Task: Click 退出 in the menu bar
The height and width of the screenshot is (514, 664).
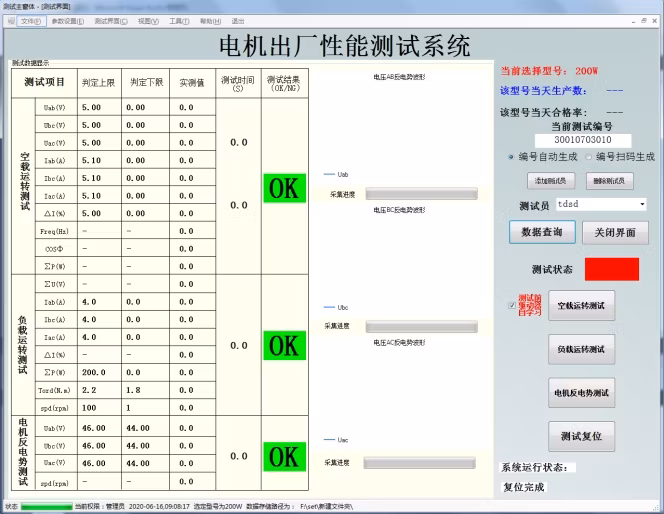Action: point(238,20)
